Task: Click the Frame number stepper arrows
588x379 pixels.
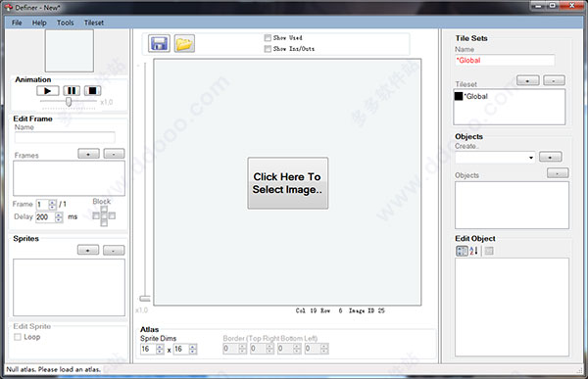Action: (52, 205)
